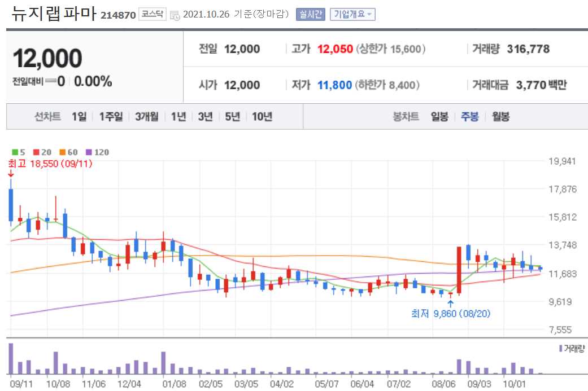The image size is (588, 391).
Task: Click the 선차트 label
Action: 47,116
